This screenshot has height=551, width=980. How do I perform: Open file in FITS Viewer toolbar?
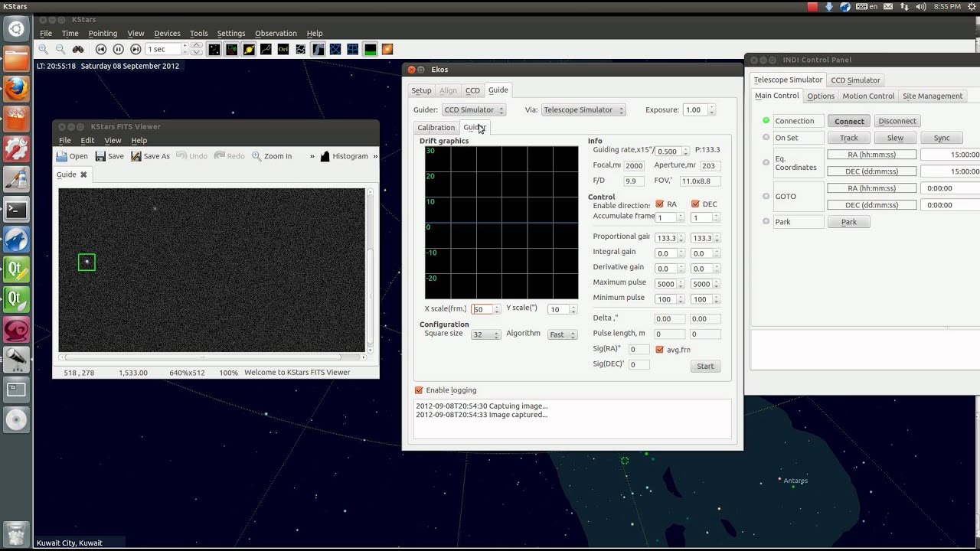click(x=72, y=156)
